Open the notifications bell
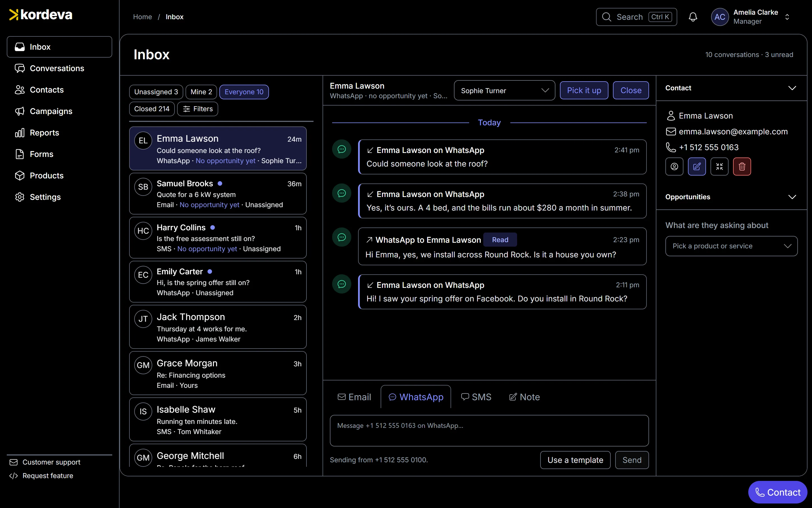 coord(693,17)
